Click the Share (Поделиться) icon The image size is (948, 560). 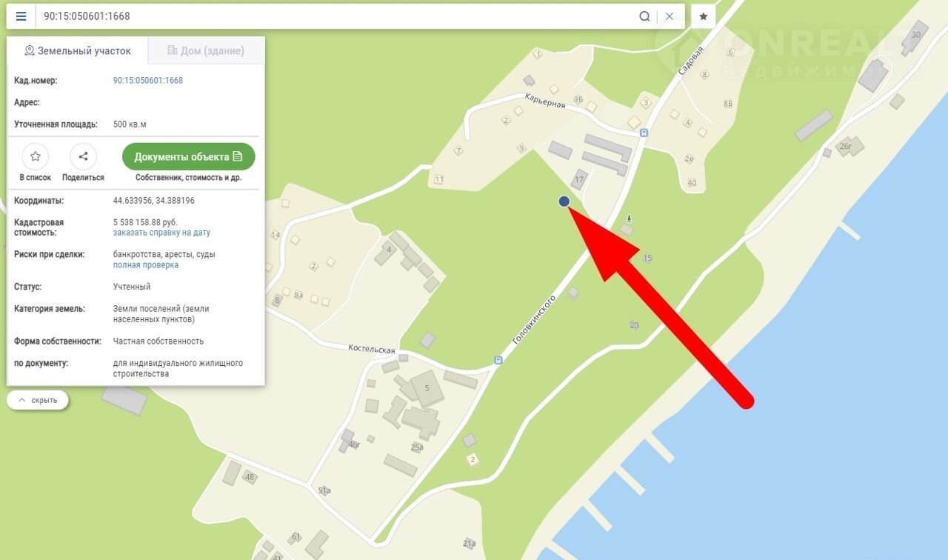point(83,156)
